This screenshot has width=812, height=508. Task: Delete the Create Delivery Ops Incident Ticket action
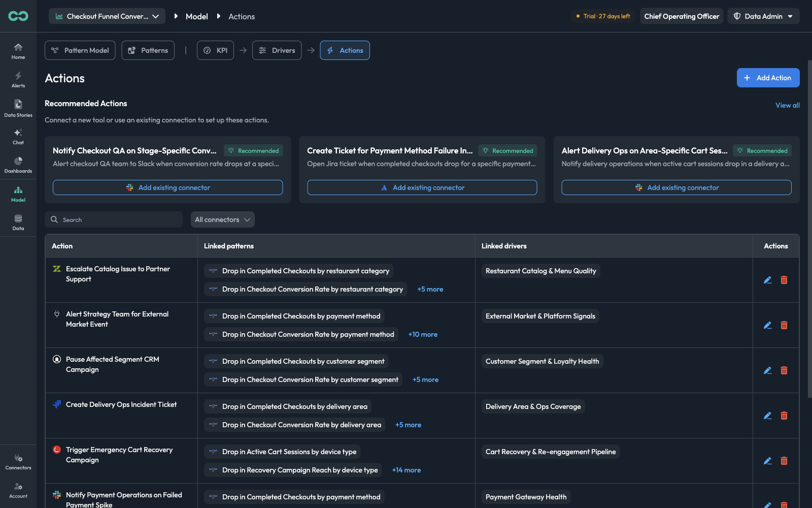pyautogui.click(x=784, y=416)
